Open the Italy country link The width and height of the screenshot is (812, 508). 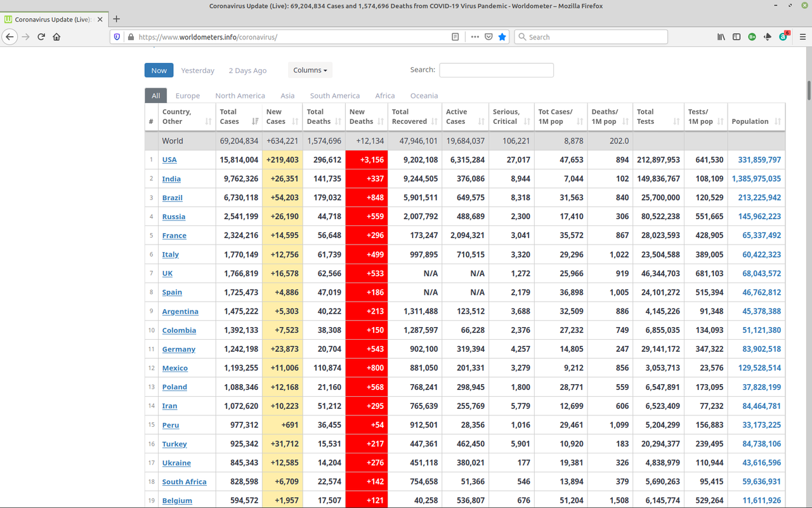point(171,255)
